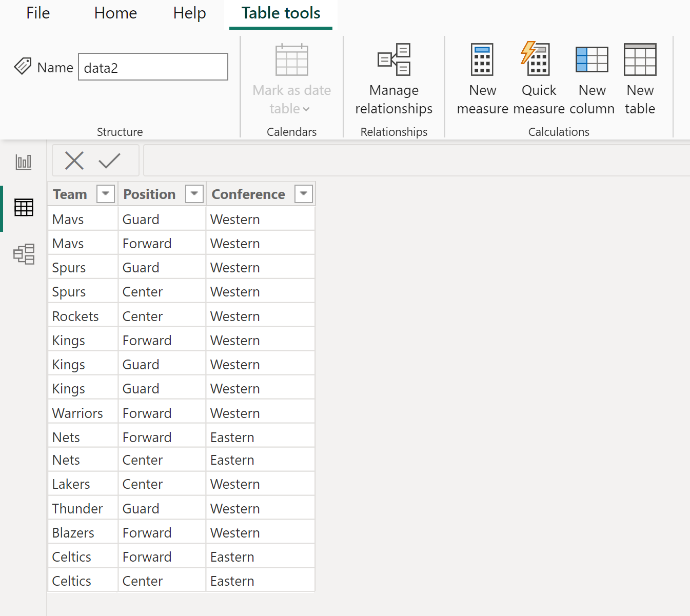
Task: Click the Thunder team cell
Action: coord(83,508)
